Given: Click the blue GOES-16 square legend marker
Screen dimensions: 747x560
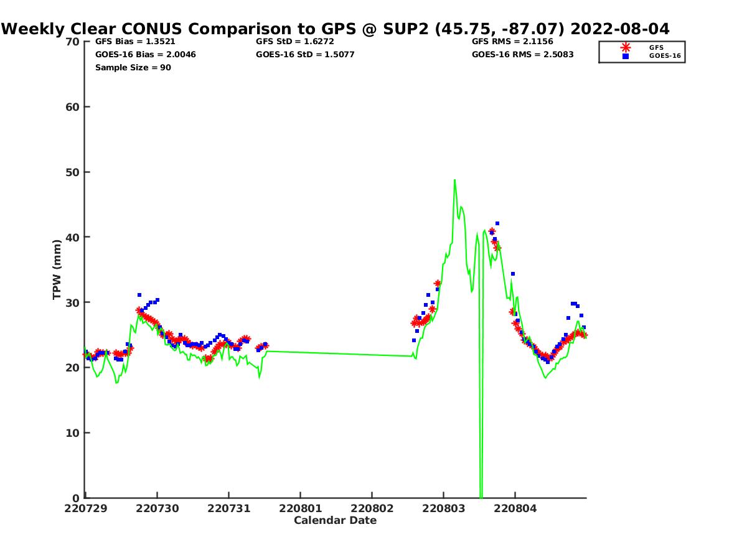Looking at the screenshot, I should [x=625, y=56].
